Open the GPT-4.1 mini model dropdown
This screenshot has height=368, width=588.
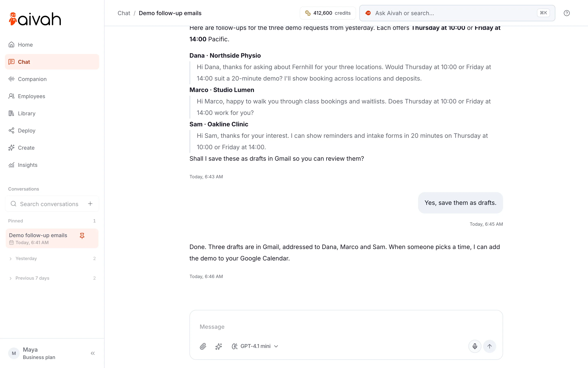coord(255,346)
